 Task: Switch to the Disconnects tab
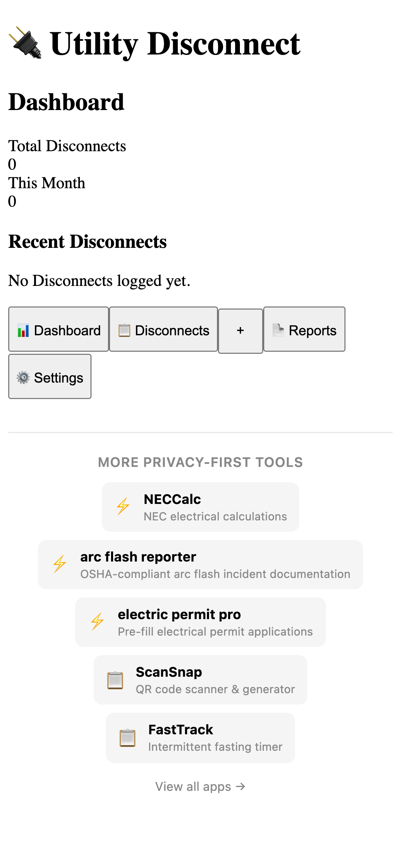click(x=163, y=330)
